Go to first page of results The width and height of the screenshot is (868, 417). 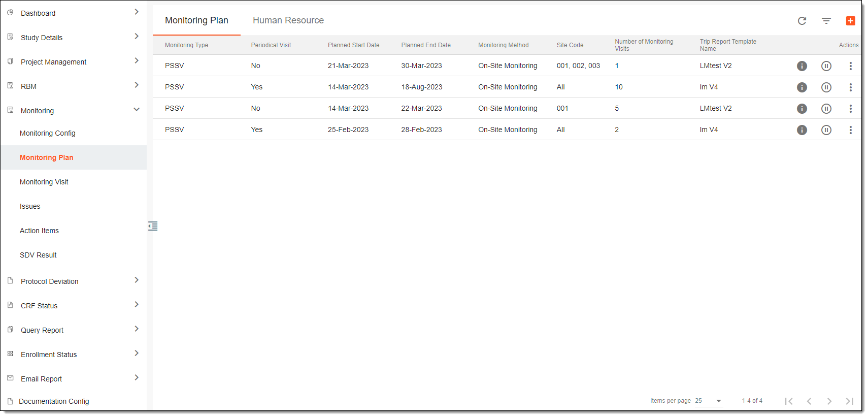click(789, 401)
